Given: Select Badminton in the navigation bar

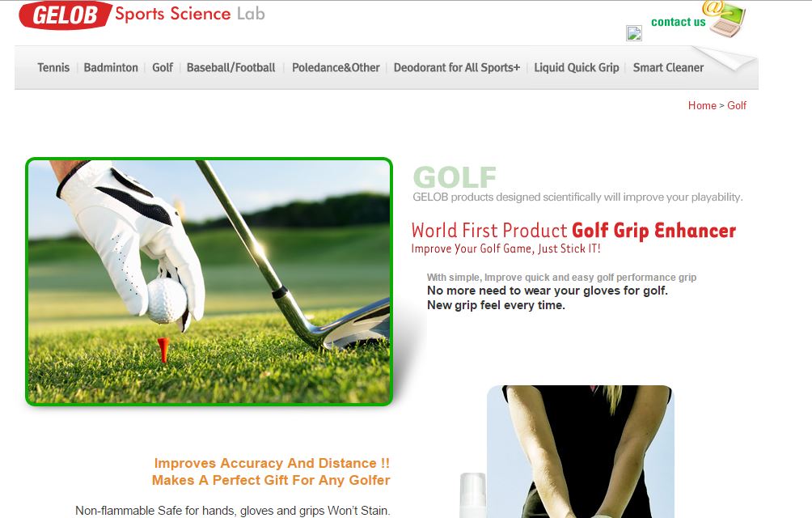Looking at the screenshot, I should (x=111, y=68).
